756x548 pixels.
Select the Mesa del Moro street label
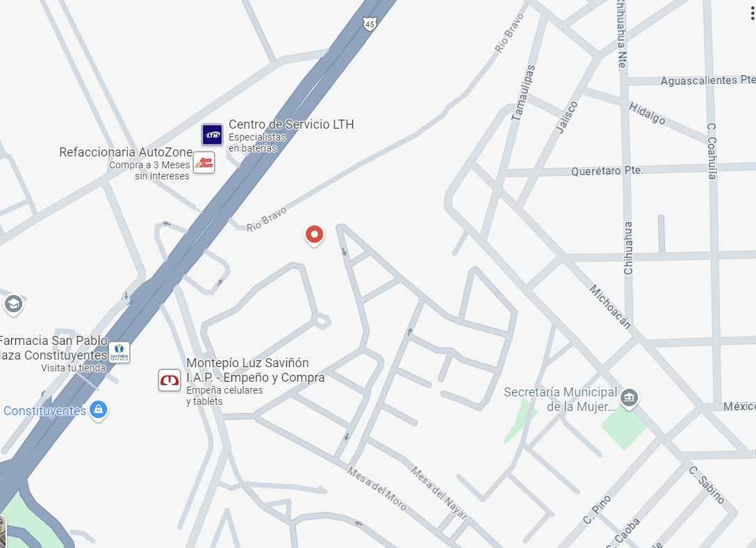[377, 489]
